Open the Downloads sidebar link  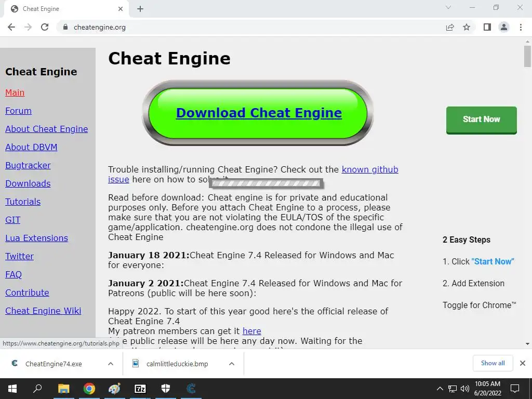click(28, 183)
